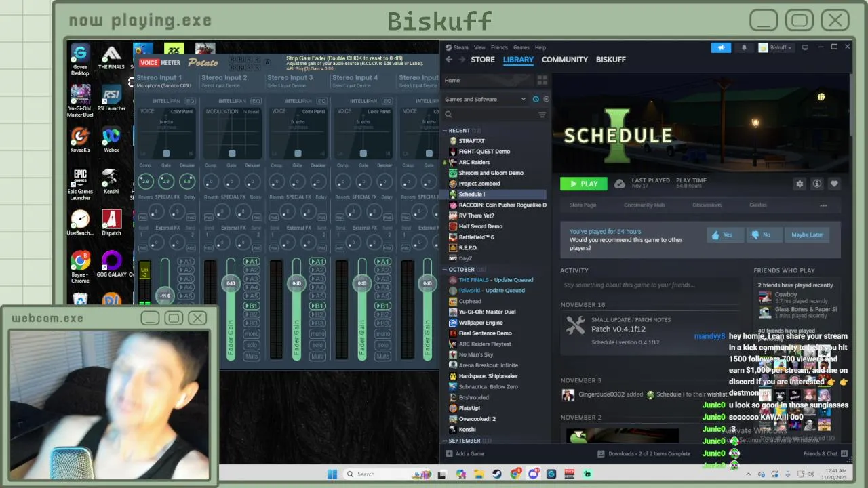The height and width of the screenshot is (488, 868).
Task: Solo Stereo Input 3 strip
Action: pyautogui.click(x=317, y=345)
